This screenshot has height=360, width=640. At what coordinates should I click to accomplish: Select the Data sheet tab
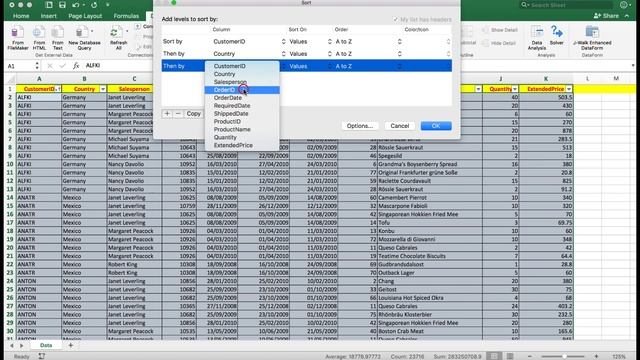click(x=46, y=345)
